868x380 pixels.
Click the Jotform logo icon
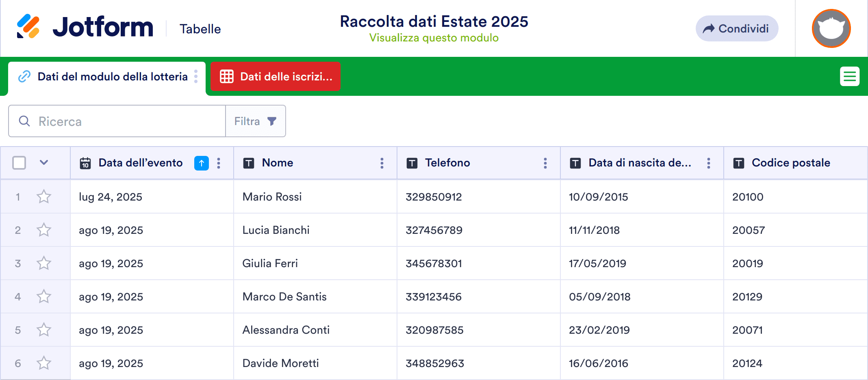pos(28,26)
